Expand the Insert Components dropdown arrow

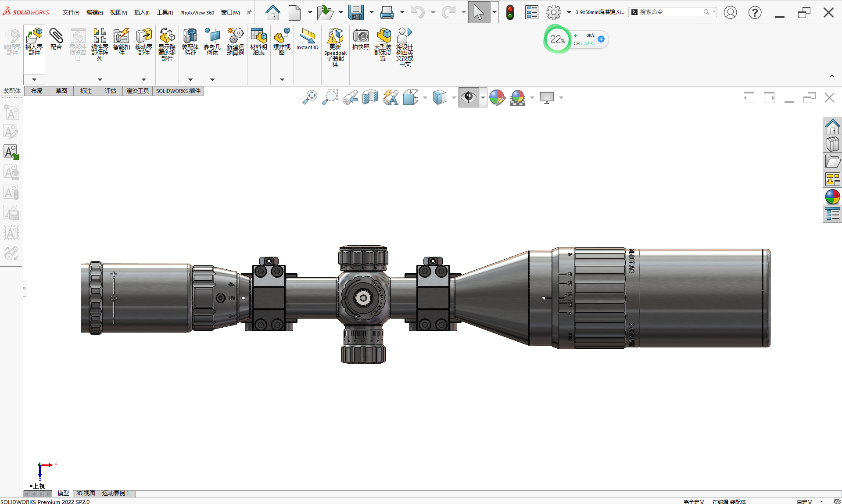[x=34, y=79]
